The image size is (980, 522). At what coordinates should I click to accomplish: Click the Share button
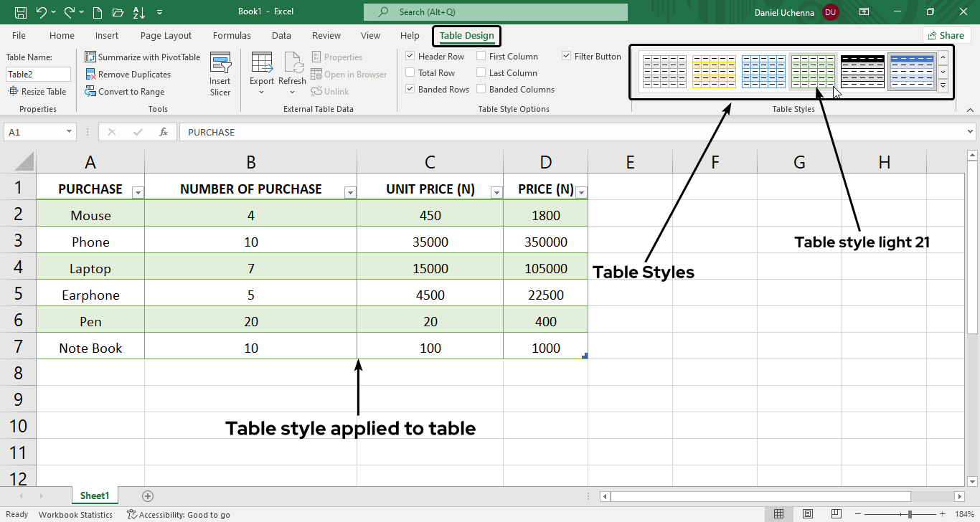[946, 34]
